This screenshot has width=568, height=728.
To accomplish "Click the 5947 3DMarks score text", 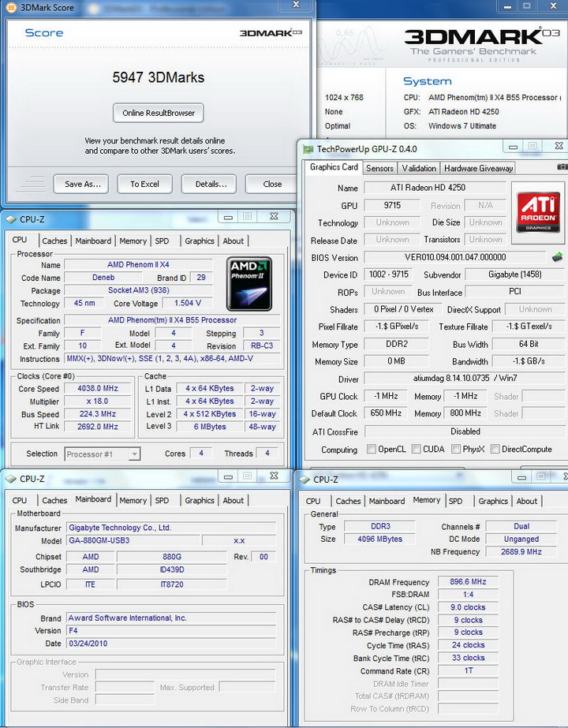I will pyautogui.click(x=159, y=77).
